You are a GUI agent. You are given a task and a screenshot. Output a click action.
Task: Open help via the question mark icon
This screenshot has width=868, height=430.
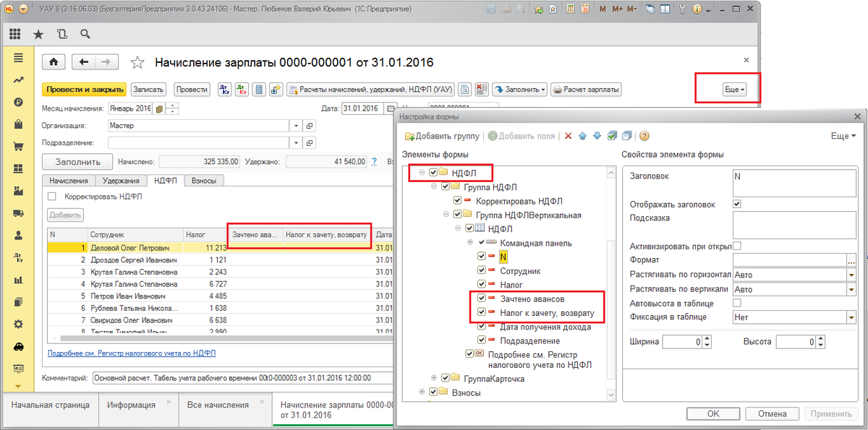(644, 136)
